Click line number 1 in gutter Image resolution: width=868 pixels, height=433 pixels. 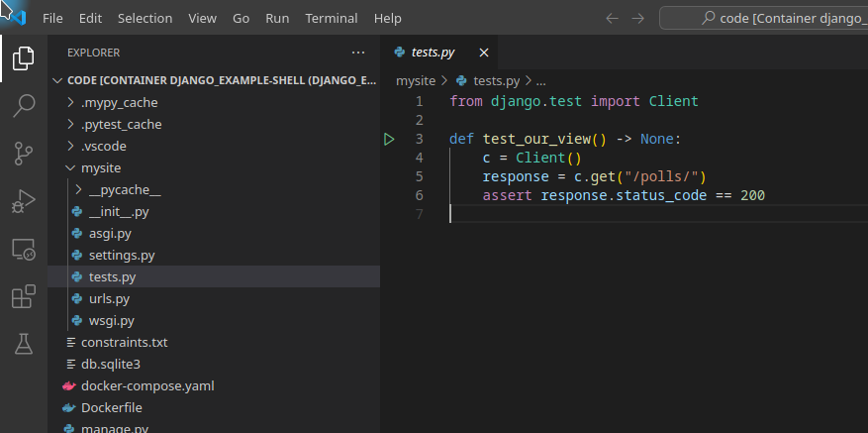[x=419, y=101]
